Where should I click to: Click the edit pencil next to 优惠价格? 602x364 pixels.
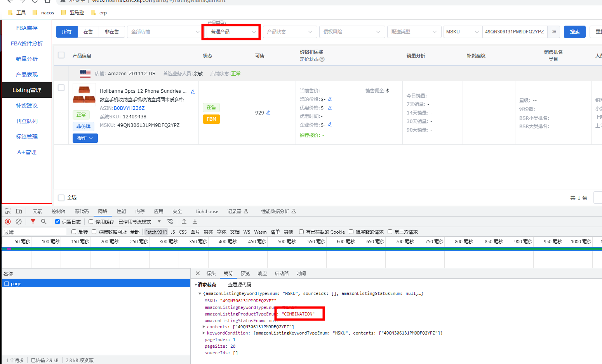330,107
